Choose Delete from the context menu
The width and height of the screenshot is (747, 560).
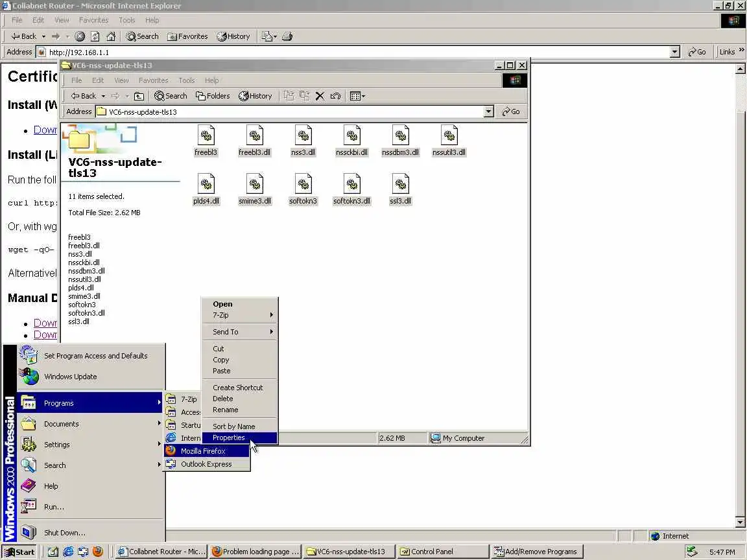click(240, 399)
